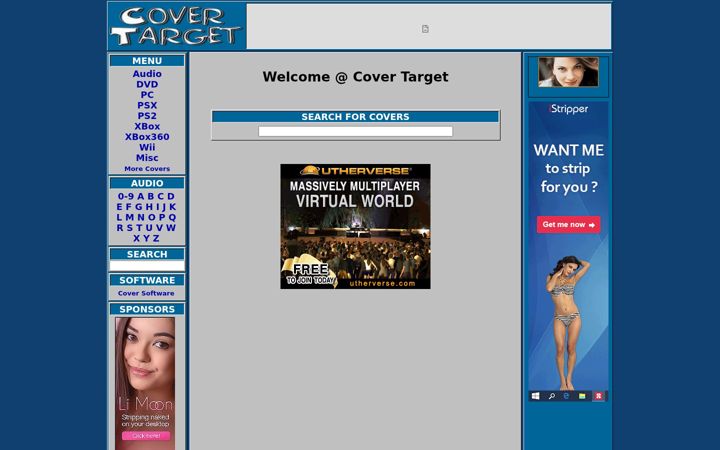
Task: Click the Cover Target logo
Action: coord(177,26)
